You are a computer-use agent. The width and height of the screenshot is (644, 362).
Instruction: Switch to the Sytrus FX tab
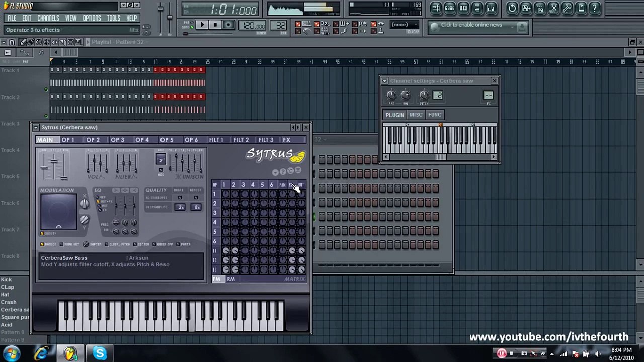click(286, 140)
